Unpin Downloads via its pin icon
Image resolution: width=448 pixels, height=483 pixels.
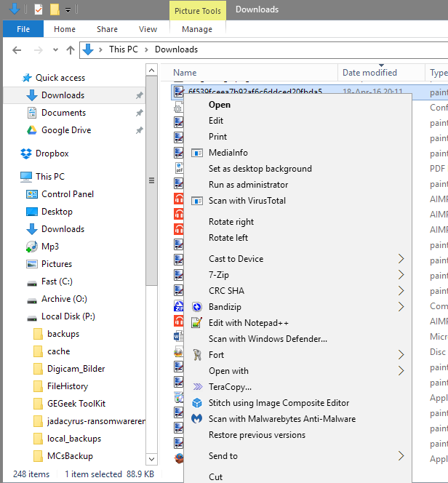pos(140,95)
